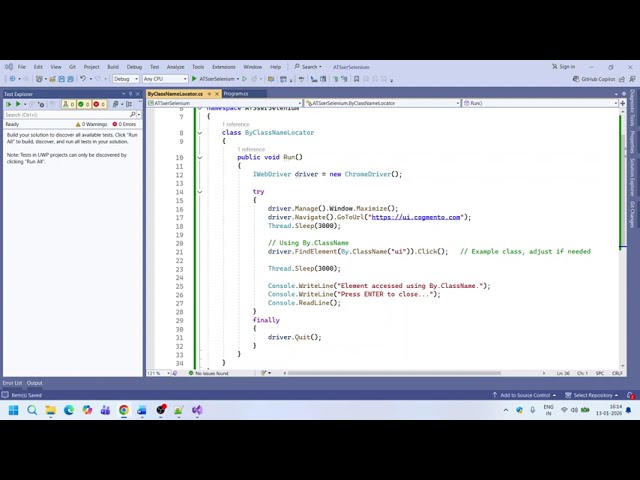Open the Test Explorer search options dropdown
Viewport: 640px width, 480px height.
(x=139, y=115)
